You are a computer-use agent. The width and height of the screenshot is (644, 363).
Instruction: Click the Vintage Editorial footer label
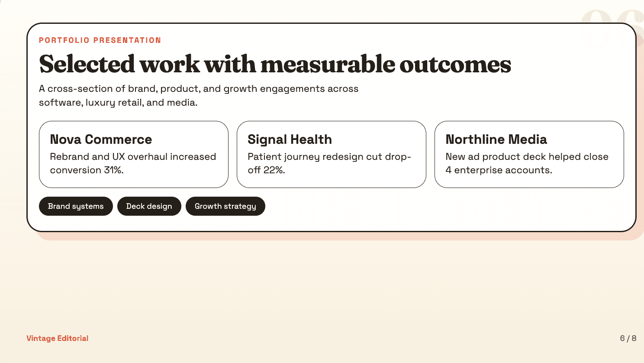58,338
